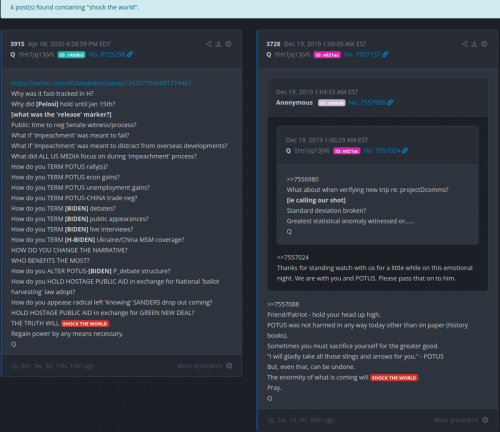
Task: Click the chain link icon beside No. 7557024
Action: coord(405,150)
